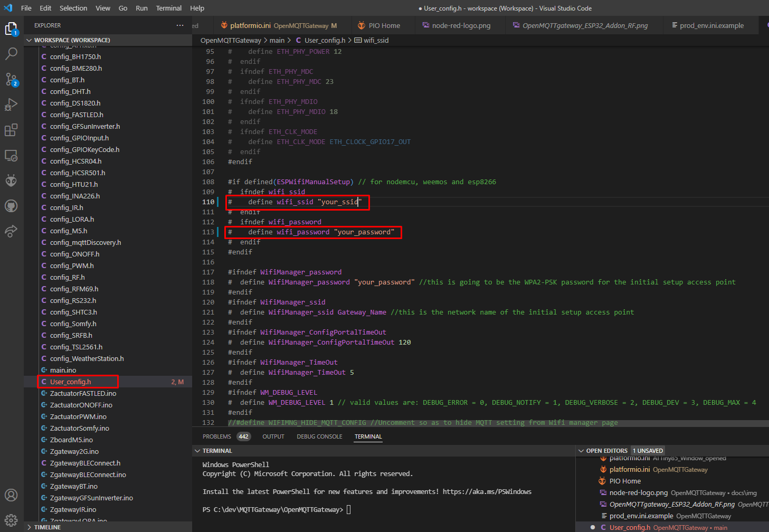Open Extensions view icon
Viewport: 769px width, 532px height.
tap(11, 130)
